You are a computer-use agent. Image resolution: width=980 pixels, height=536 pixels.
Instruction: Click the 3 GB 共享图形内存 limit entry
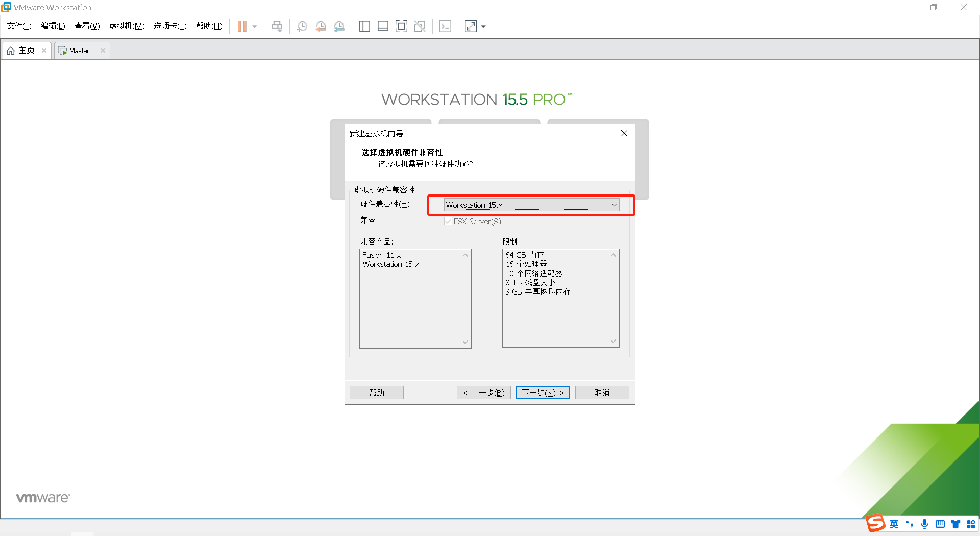pyautogui.click(x=538, y=291)
